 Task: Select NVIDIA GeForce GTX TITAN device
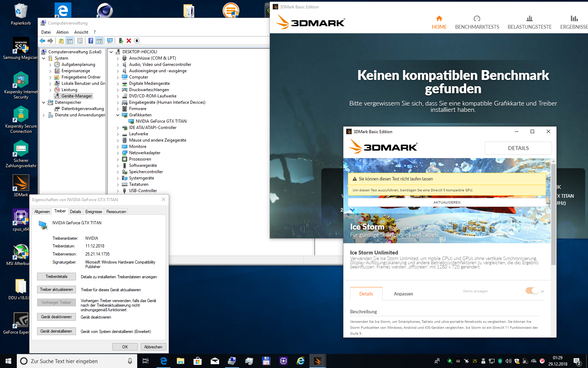[x=161, y=121]
